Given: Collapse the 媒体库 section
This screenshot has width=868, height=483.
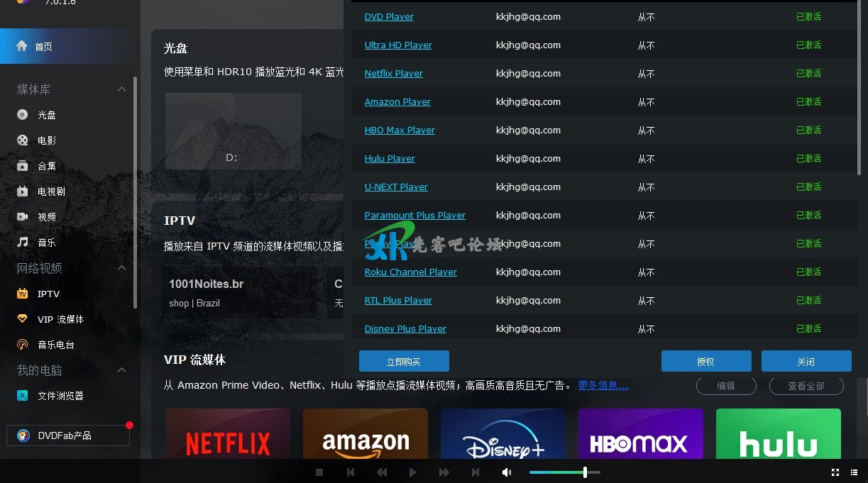Looking at the screenshot, I should [x=121, y=89].
